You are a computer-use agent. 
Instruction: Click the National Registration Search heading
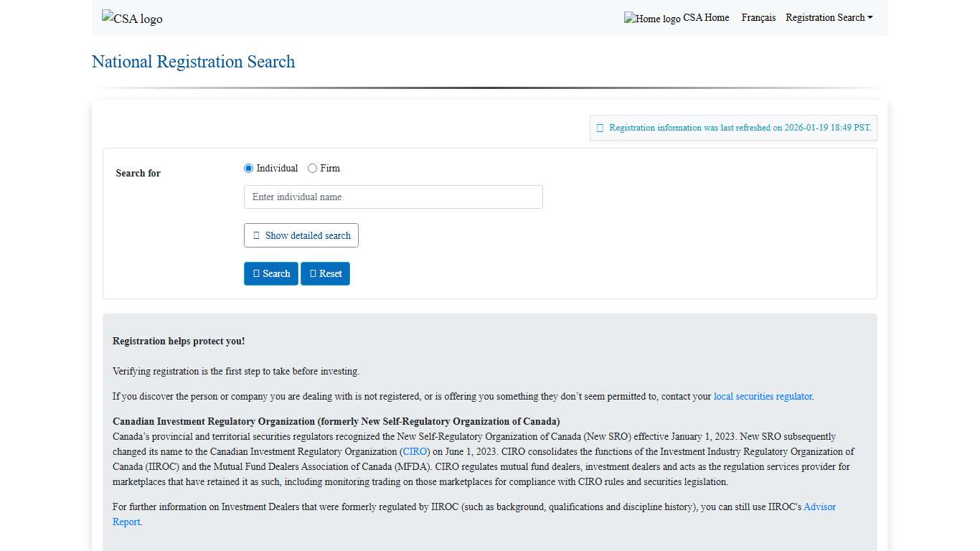pyautogui.click(x=193, y=62)
